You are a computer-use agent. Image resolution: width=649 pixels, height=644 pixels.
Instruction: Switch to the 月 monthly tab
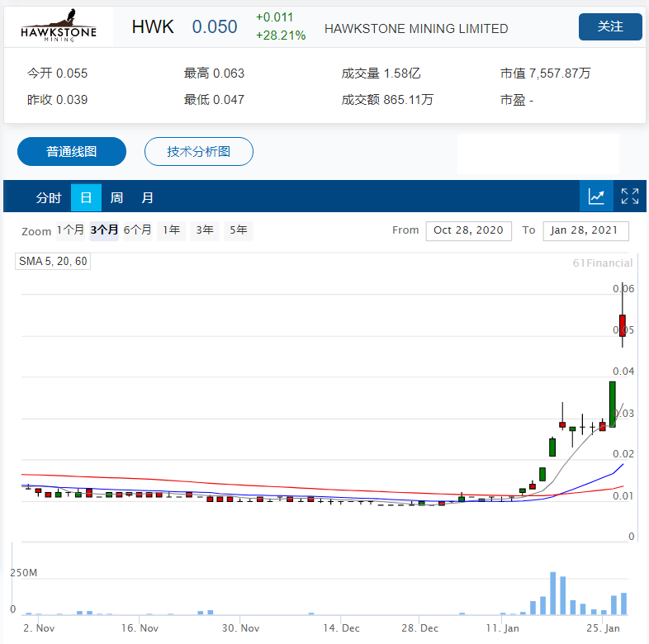147,197
